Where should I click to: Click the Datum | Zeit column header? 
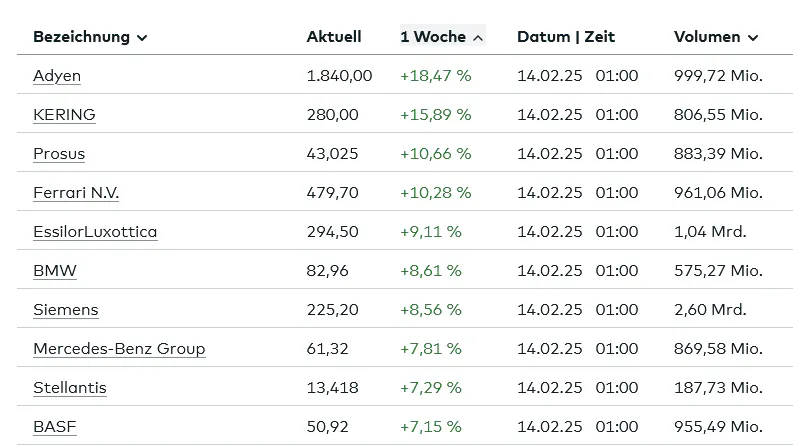(x=566, y=37)
